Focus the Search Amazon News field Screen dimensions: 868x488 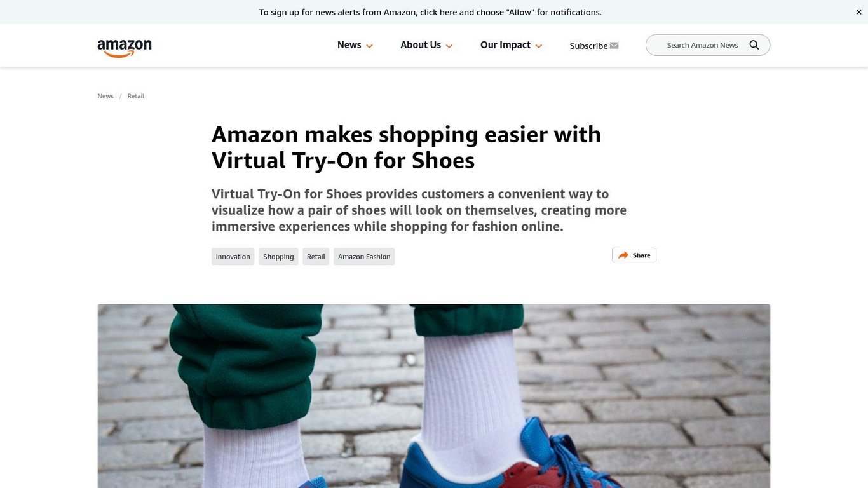tap(702, 45)
